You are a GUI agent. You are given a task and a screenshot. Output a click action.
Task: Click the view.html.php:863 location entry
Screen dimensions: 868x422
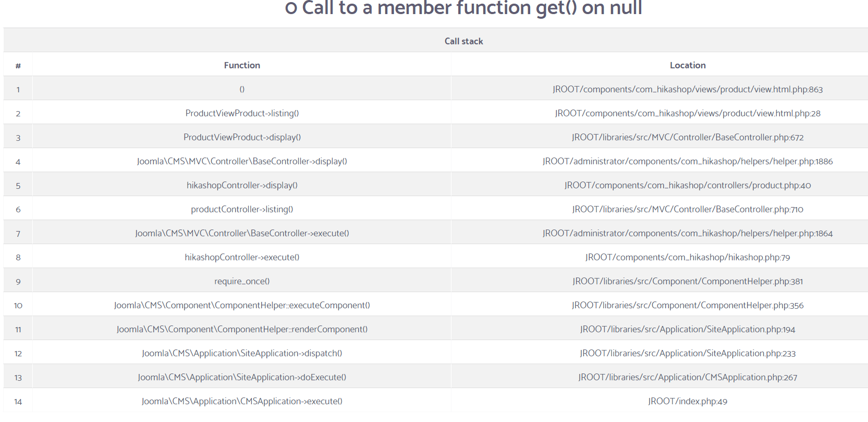click(688, 89)
